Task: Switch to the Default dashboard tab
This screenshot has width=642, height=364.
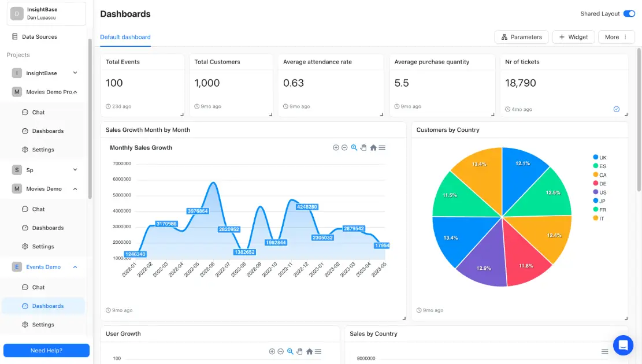Action: pyautogui.click(x=125, y=36)
